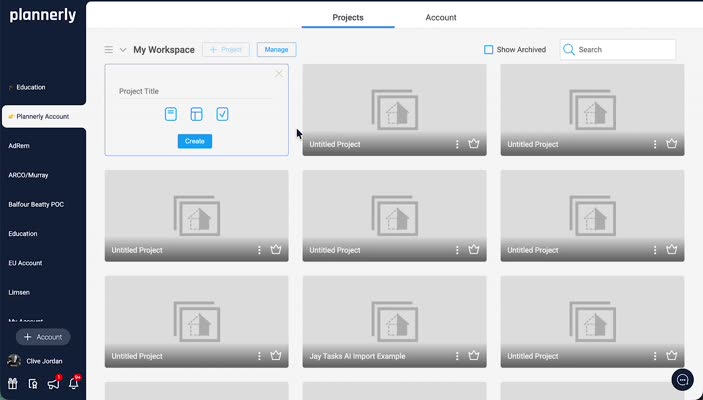Select the document icon in new project card
703x400 pixels.
[171, 114]
